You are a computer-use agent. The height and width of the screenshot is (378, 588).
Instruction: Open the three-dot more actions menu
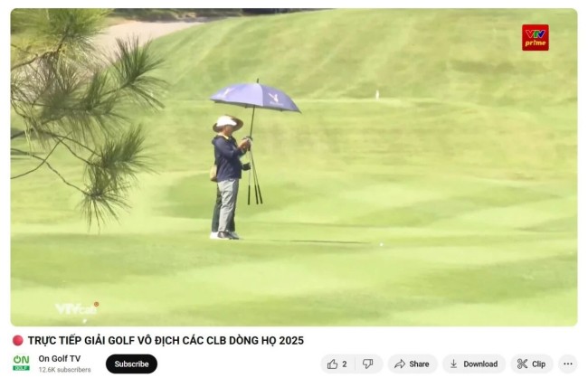click(568, 364)
